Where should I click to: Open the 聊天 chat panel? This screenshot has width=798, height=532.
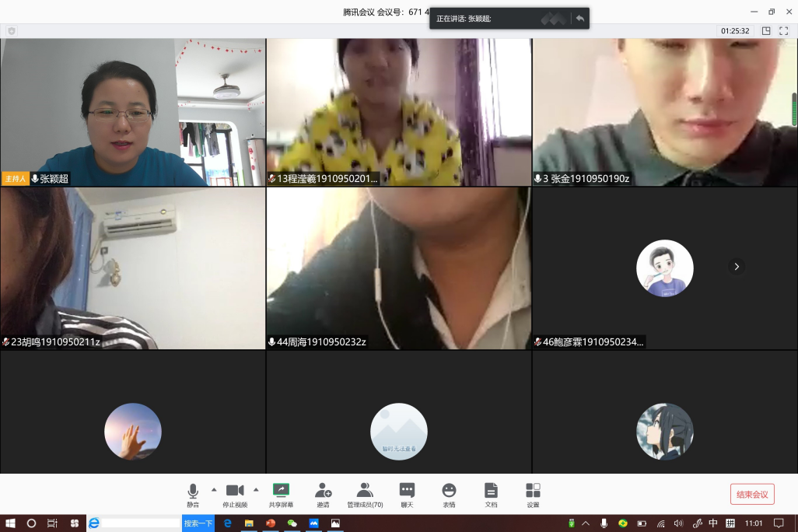(x=407, y=494)
